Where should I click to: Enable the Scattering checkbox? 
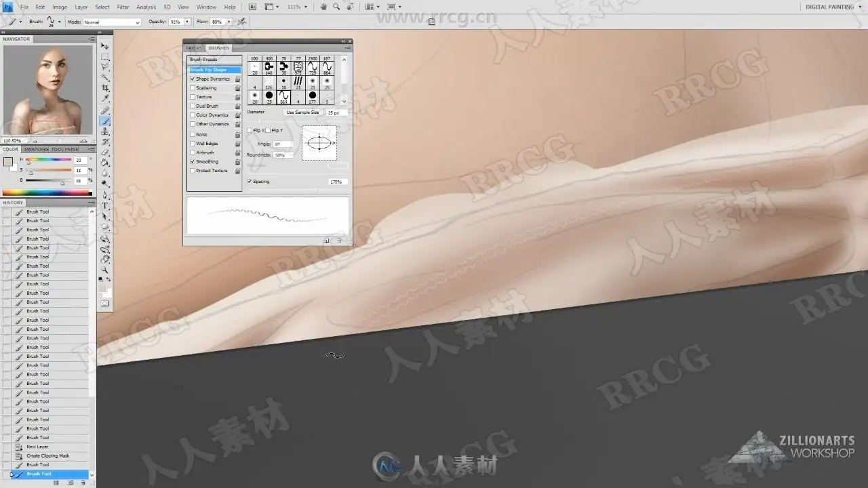[193, 88]
